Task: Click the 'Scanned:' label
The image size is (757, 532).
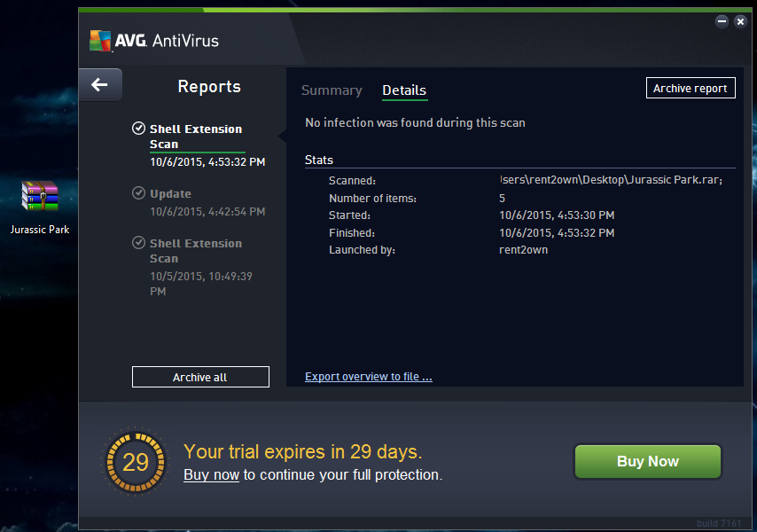Action: click(352, 181)
